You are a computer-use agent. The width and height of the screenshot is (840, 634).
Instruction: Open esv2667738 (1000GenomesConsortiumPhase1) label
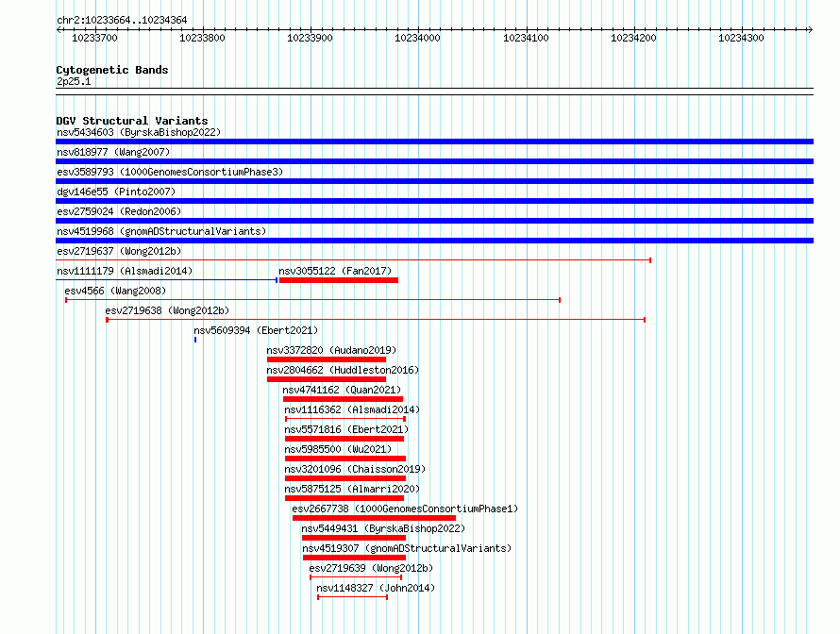pyautogui.click(x=405, y=509)
